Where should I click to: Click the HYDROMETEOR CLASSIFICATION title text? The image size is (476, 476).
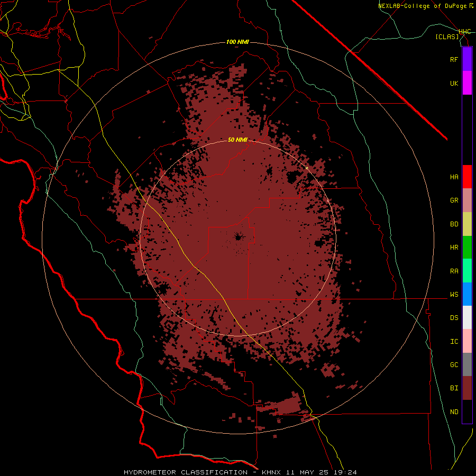click(x=186, y=472)
